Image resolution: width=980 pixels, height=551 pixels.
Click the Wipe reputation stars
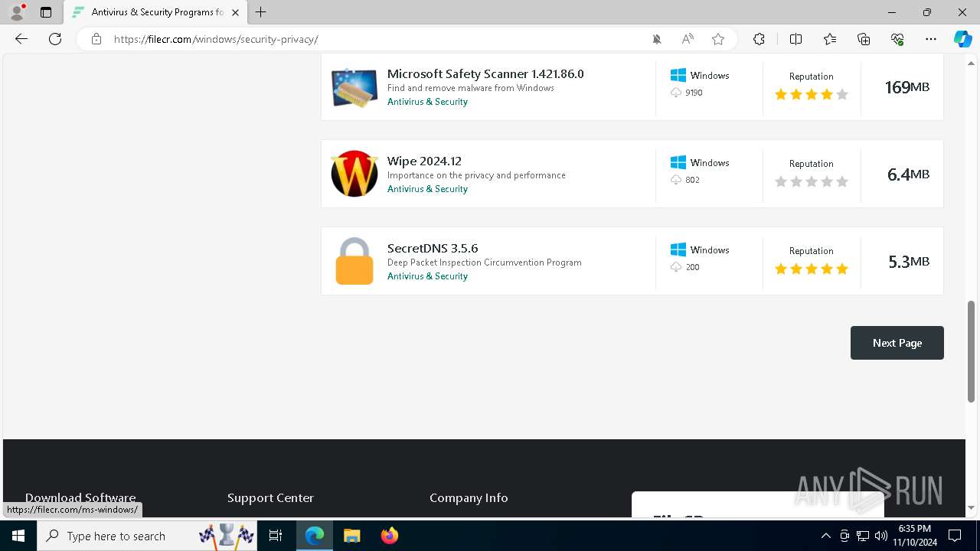pos(812,181)
